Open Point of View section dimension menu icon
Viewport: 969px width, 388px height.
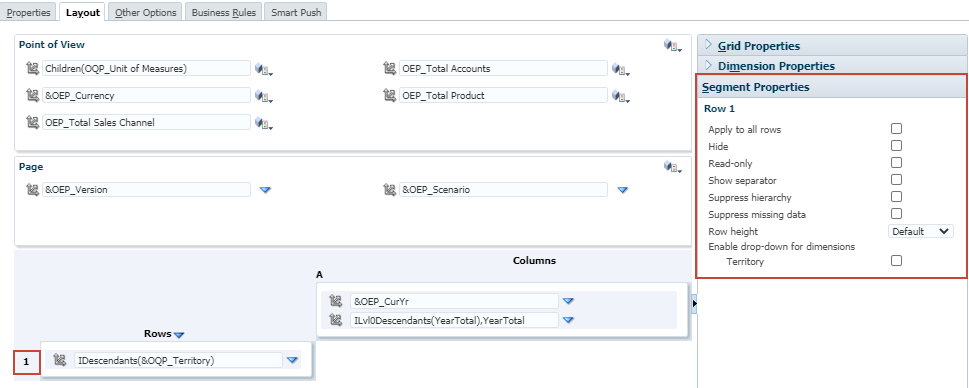(x=673, y=45)
